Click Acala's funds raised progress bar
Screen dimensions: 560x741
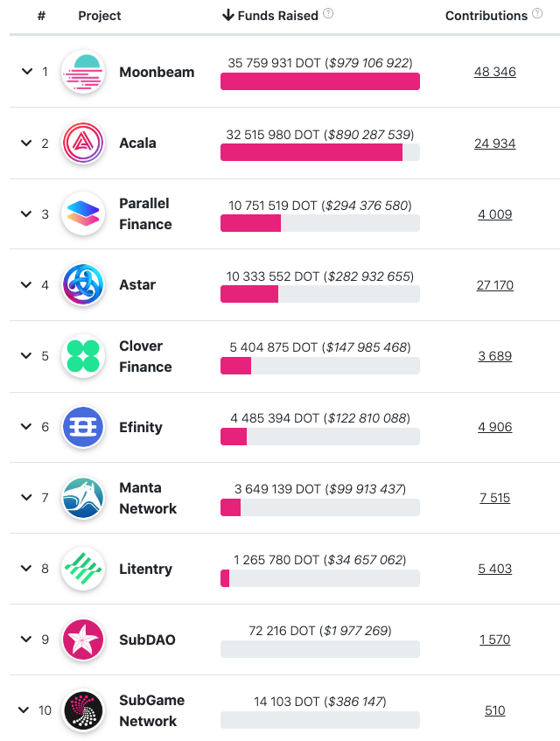click(x=319, y=152)
